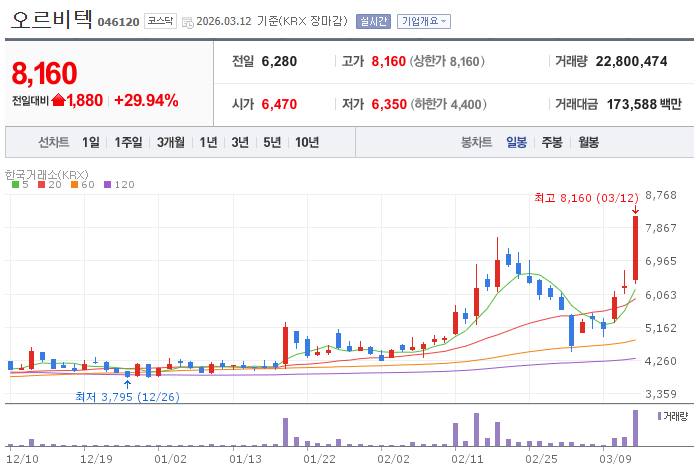Click the orange 60-day moving average swatch
Viewport: 694px width, 475px height.
point(74,185)
